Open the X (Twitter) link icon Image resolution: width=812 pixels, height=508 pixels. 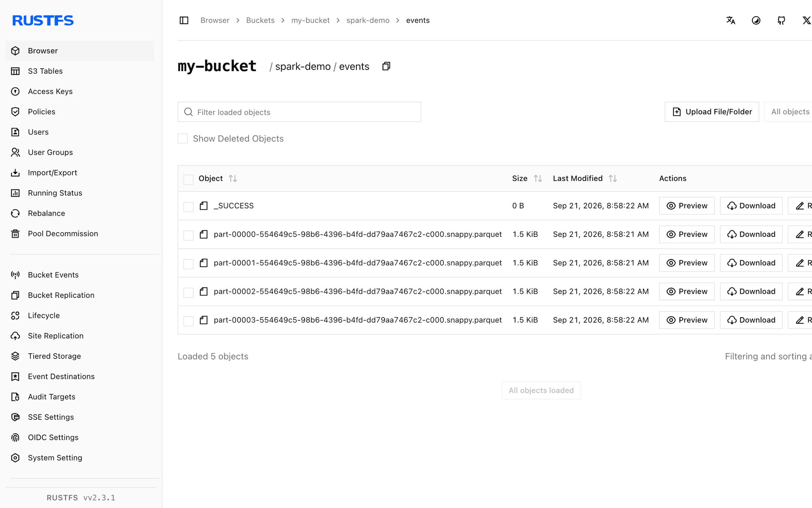coord(806,20)
